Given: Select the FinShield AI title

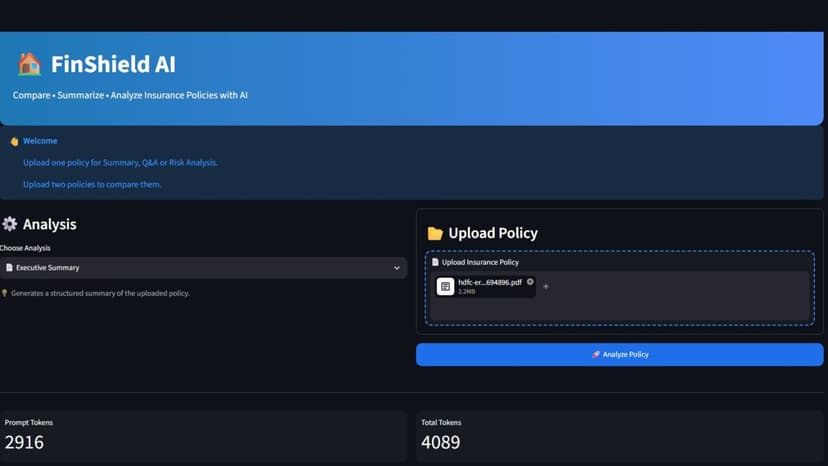Looking at the screenshot, I should click(113, 64).
